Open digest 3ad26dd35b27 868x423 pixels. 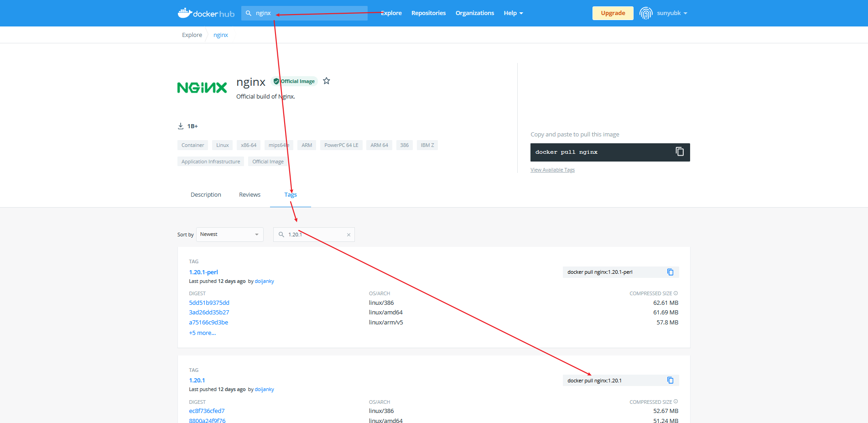pyautogui.click(x=209, y=313)
